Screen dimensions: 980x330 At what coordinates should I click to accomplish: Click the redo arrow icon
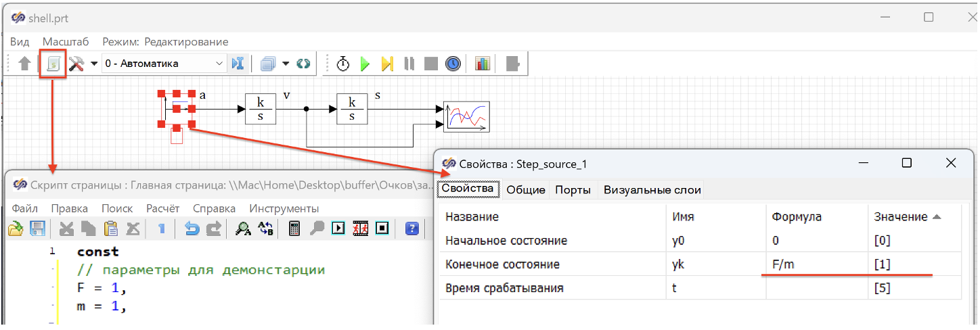coord(213,229)
